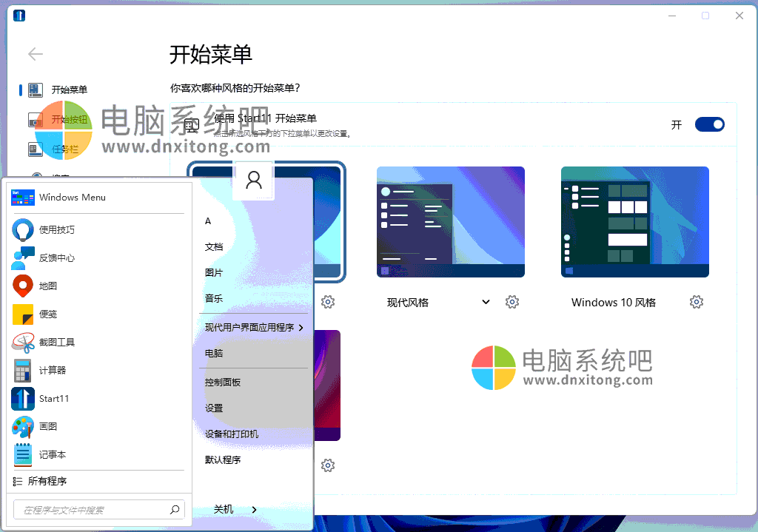Expand 现代用户界面应用程序 submenu

pos(253,328)
